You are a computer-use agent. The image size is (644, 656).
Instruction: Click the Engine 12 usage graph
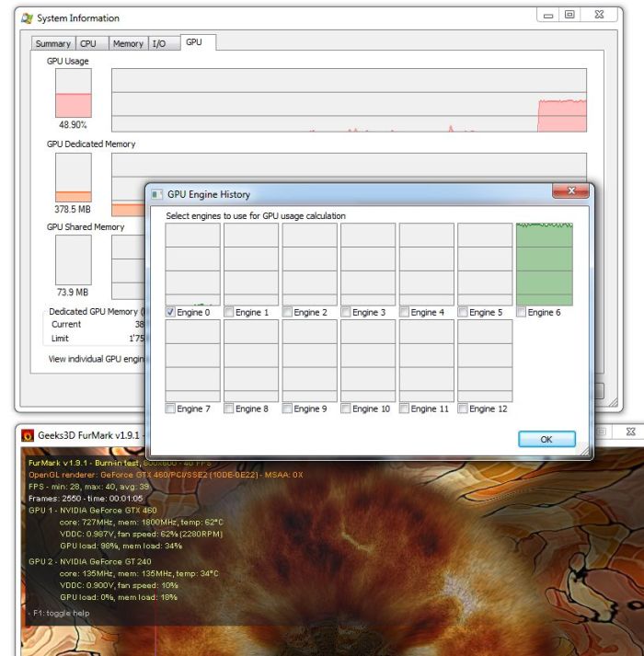tap(485, 361)
